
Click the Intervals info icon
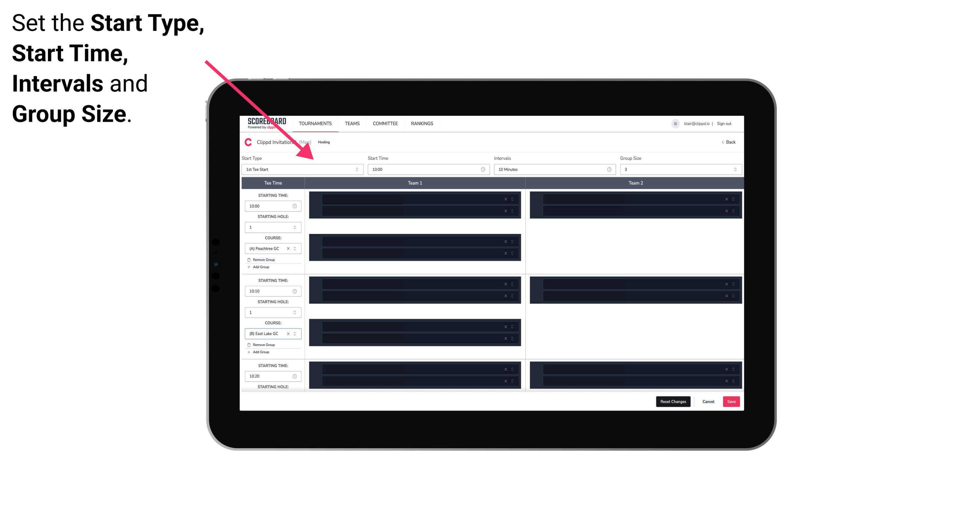[609, 169]
